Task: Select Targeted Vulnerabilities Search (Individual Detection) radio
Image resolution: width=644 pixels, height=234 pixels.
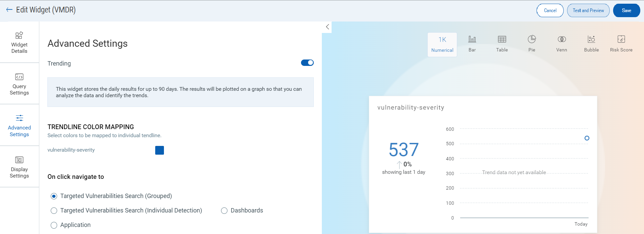Action: click(54, 211)
